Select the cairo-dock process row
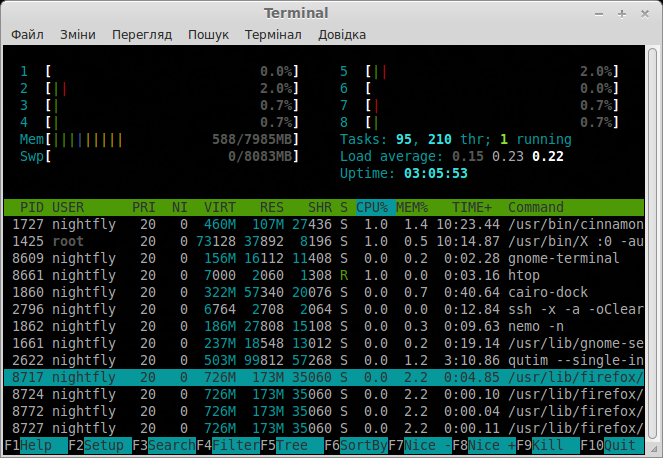The image size is (663, 458). click(x=324, y=292)
